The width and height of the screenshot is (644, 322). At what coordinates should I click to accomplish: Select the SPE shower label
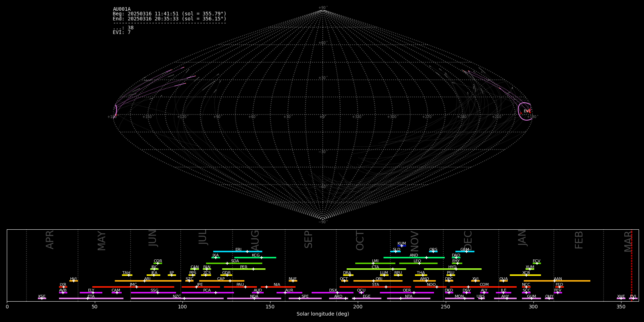[x=305, y=297]
